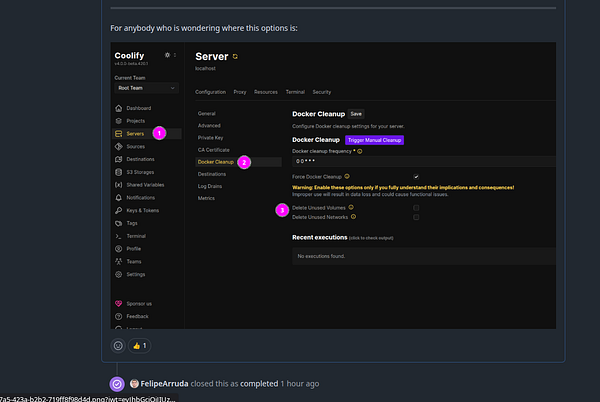Viewport: 600px width, 402px height.
Task: Switch to the Proxy tab
Action: point(240,92)
